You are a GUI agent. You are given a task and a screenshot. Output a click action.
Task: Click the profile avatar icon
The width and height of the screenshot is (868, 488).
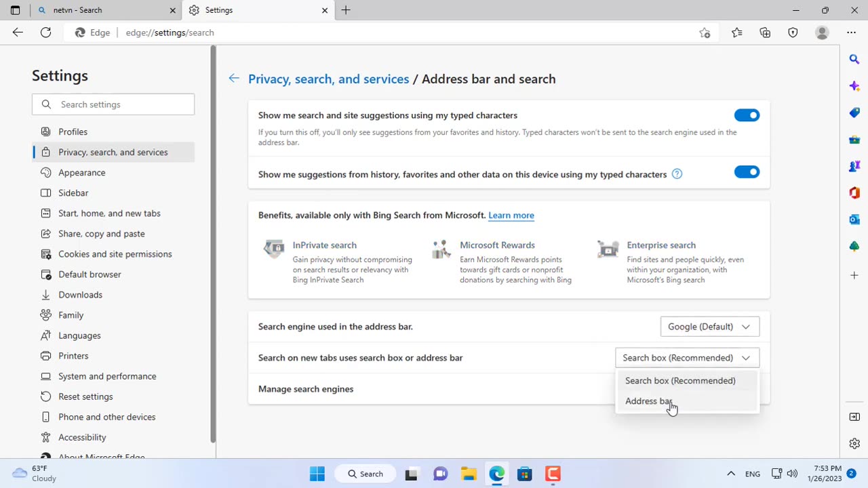[x=822, y=33]
